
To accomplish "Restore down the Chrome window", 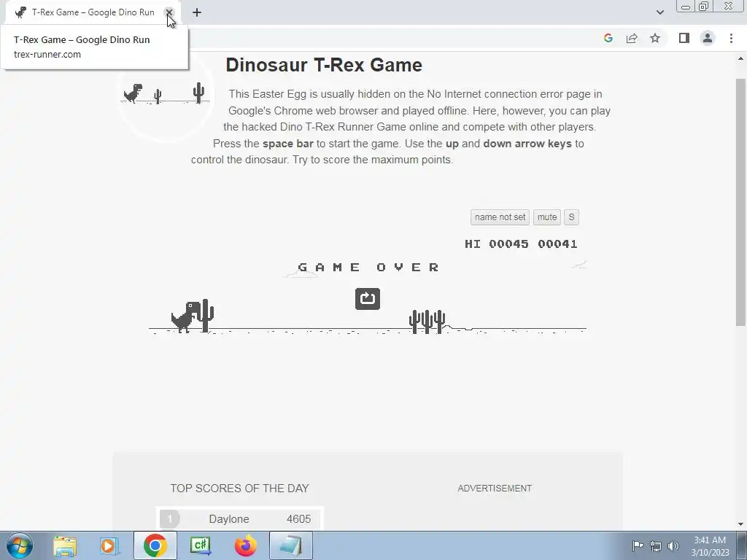I will click(703, 7).
